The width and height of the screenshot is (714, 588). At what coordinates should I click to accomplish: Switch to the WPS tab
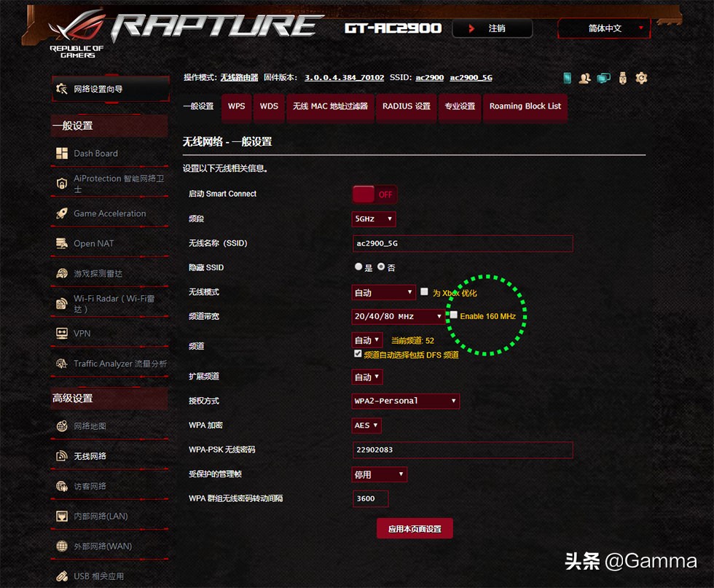236,106
